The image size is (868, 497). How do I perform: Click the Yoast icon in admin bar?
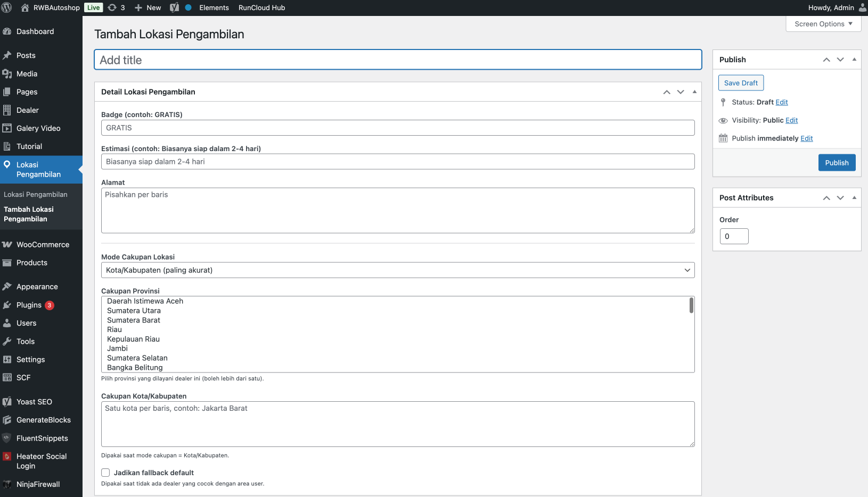tap(174, 7)
